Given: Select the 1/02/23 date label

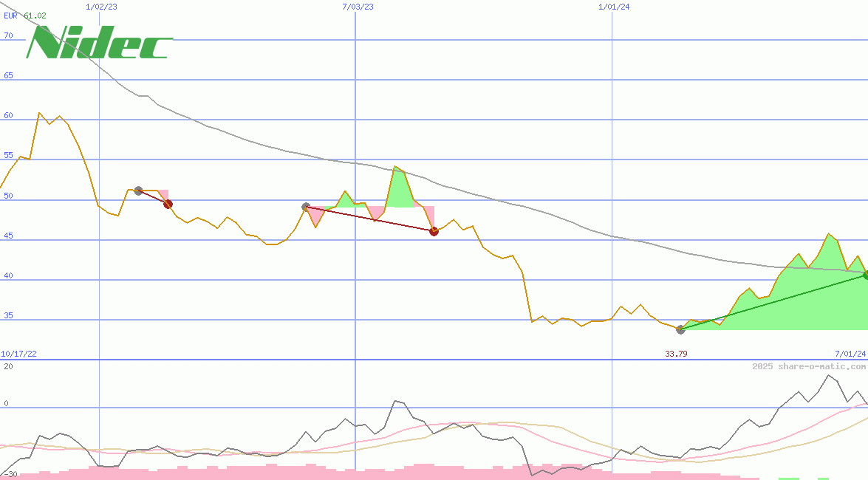Looking at the screenshot, I should pyautogui.click(x=101, y=7).
